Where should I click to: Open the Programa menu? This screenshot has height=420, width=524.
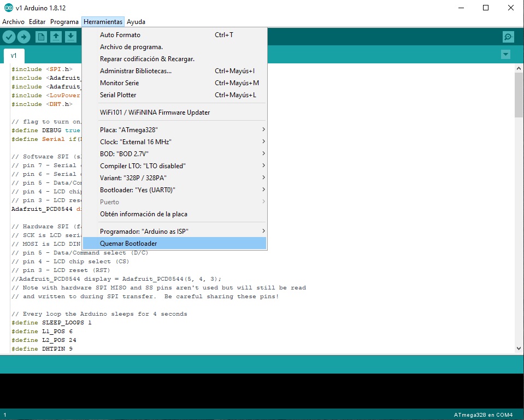pos(64,22)
